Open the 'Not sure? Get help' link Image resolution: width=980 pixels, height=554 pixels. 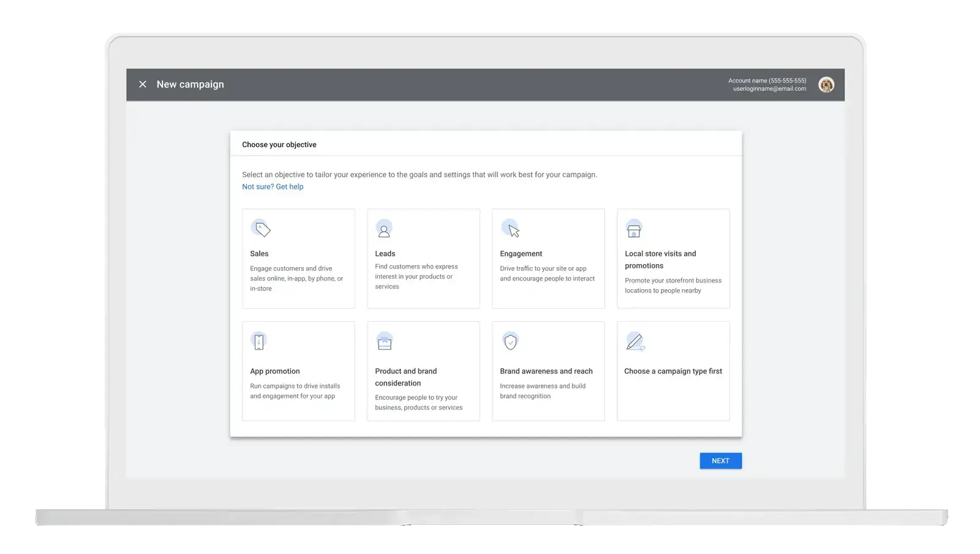coord(273,187)
